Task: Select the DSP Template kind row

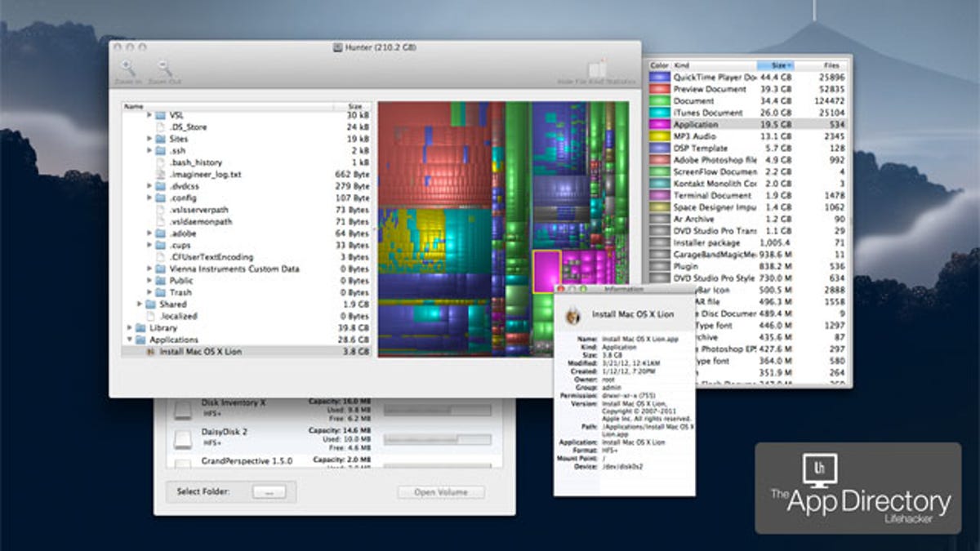Action: (x=749, y=148)
